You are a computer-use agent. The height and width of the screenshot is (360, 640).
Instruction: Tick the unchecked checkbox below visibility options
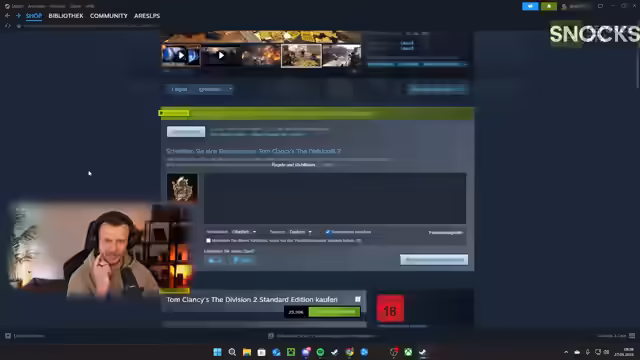[x=208, y=241]
